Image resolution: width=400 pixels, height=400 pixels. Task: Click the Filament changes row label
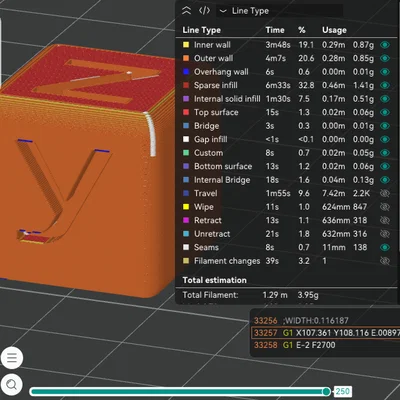coord(227,261)
